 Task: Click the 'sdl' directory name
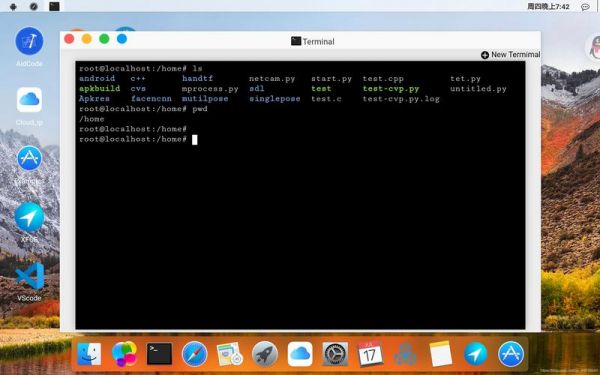[x=256, y=88]
